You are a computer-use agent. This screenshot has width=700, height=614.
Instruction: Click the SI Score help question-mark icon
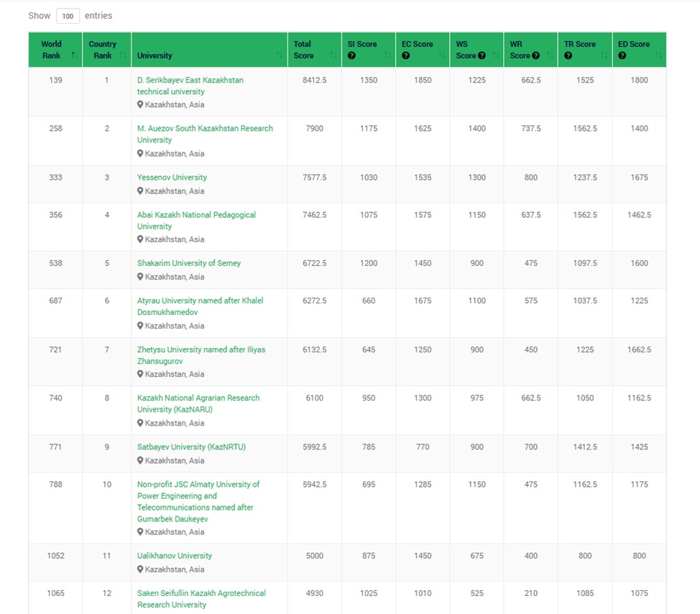(x=352, y=56)
